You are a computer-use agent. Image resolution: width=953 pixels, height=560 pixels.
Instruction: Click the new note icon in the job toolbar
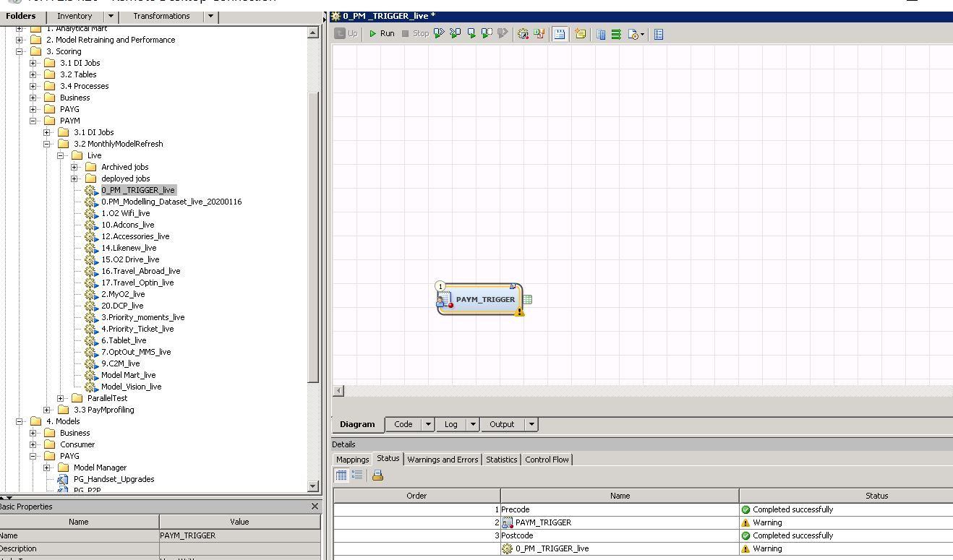pos(581,33)
